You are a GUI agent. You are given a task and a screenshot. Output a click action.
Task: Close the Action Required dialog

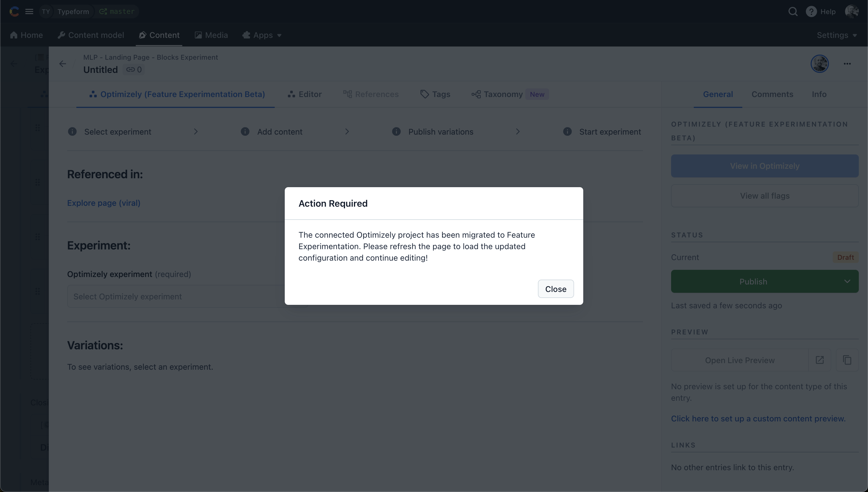click(x=555, y=289)
